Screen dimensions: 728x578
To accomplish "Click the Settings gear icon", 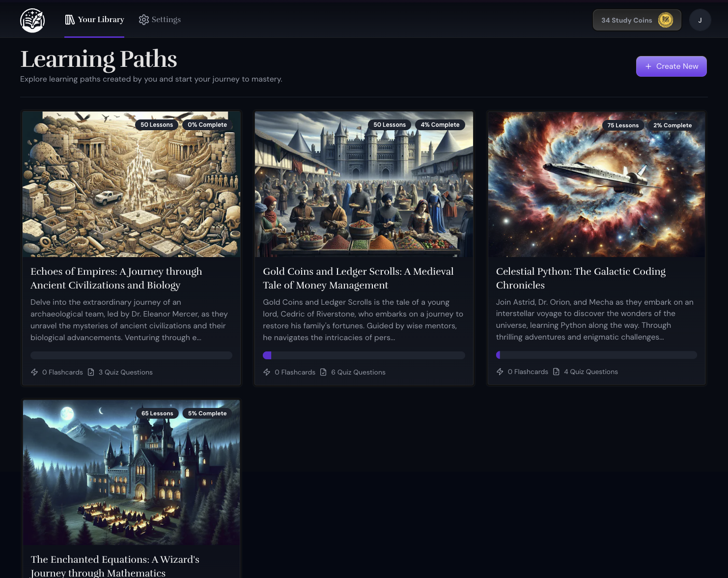I will click(x=143, y=20).
